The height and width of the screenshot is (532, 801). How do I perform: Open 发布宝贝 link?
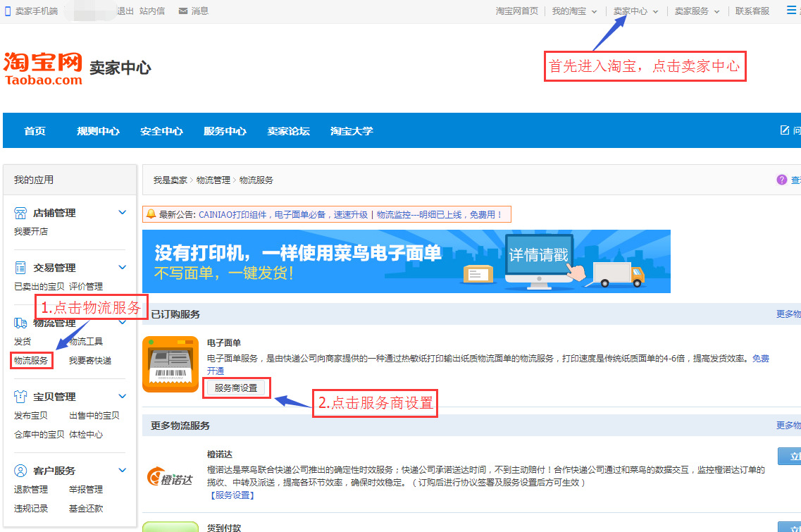tap(31, 416)
